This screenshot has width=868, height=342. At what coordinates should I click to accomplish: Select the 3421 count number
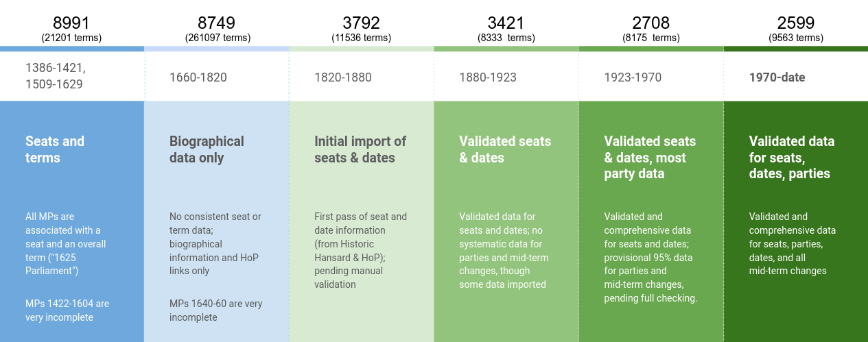(x=506, y=23)
